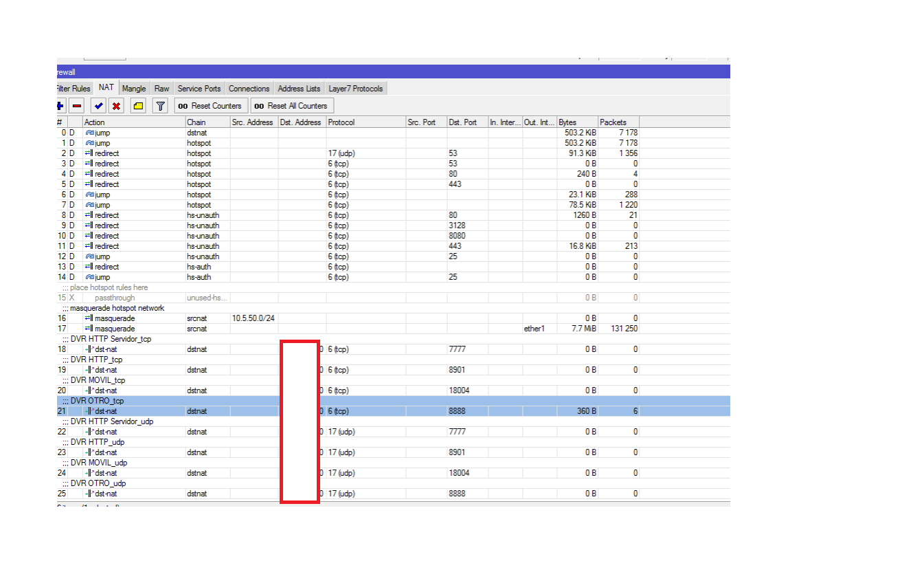924x561 pixels.
Task: Show the Layer7 Protocols tab
Action: [356, 89]
